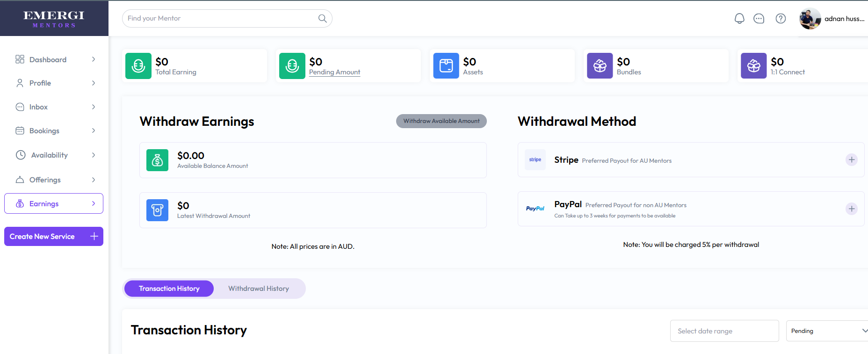This screenshot has width=868, height=354.
Task: Click the search magnifier icon
Action: tap(322, 18)
